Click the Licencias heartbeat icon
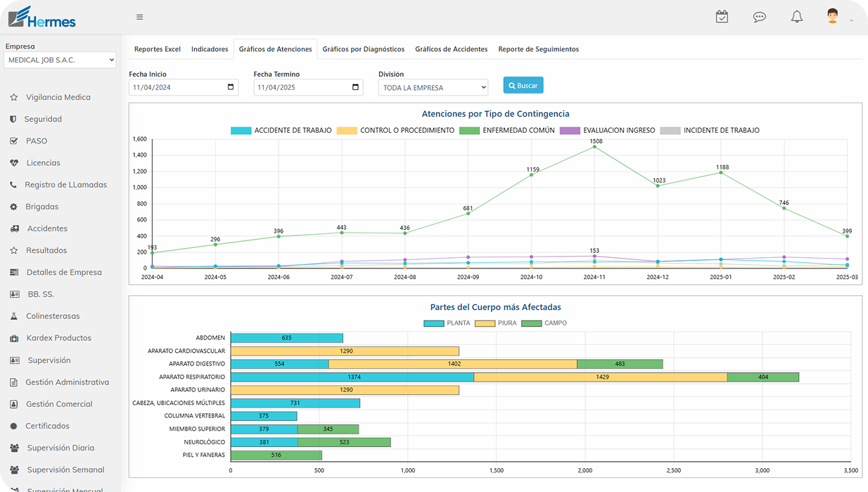 (14, 163)
